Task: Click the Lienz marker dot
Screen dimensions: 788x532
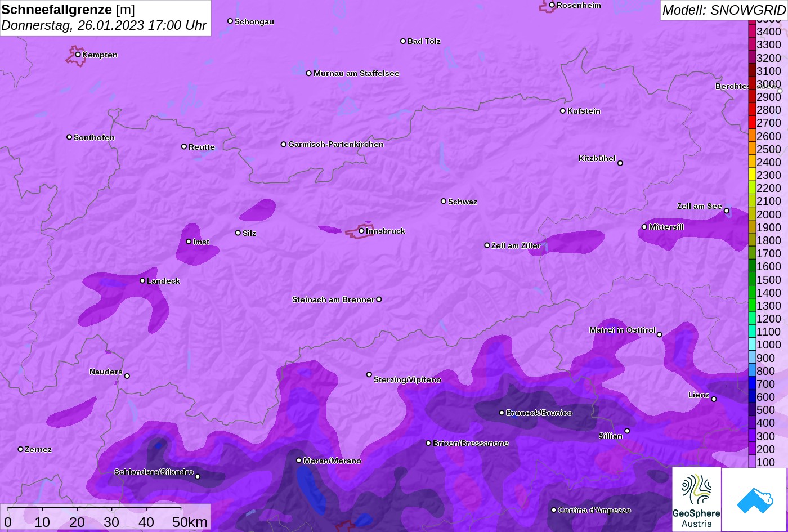Action: [714, 399]
